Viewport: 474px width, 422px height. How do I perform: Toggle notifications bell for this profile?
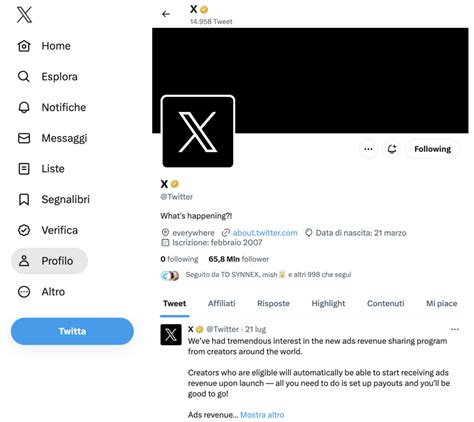392,149
